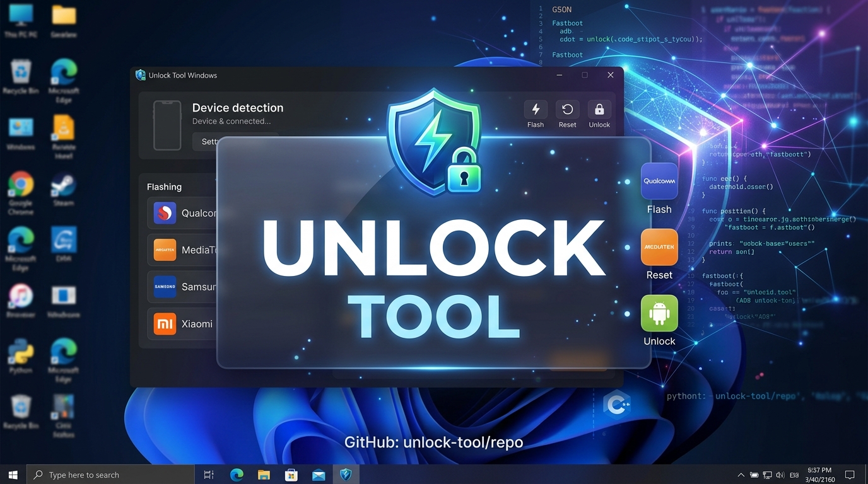Viewport: 868px width, 484px height.
Task: Select the Windows desktop icon beneath Recycle Bin
Action: [21, 133]
